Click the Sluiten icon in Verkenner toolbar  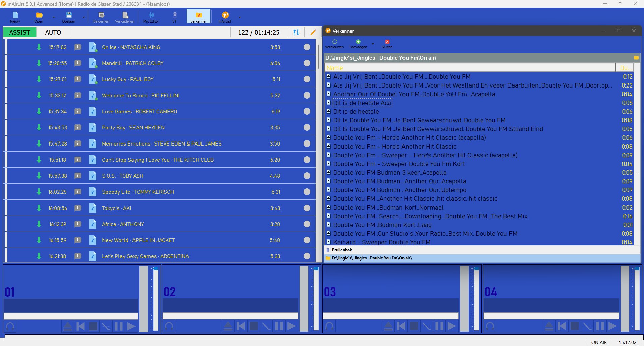coord(387,42)
